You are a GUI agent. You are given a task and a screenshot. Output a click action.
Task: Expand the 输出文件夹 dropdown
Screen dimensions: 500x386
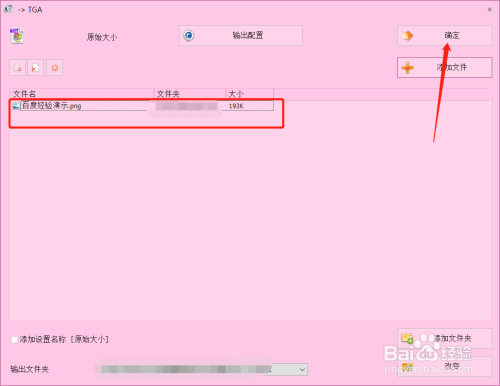pos(302,369)
